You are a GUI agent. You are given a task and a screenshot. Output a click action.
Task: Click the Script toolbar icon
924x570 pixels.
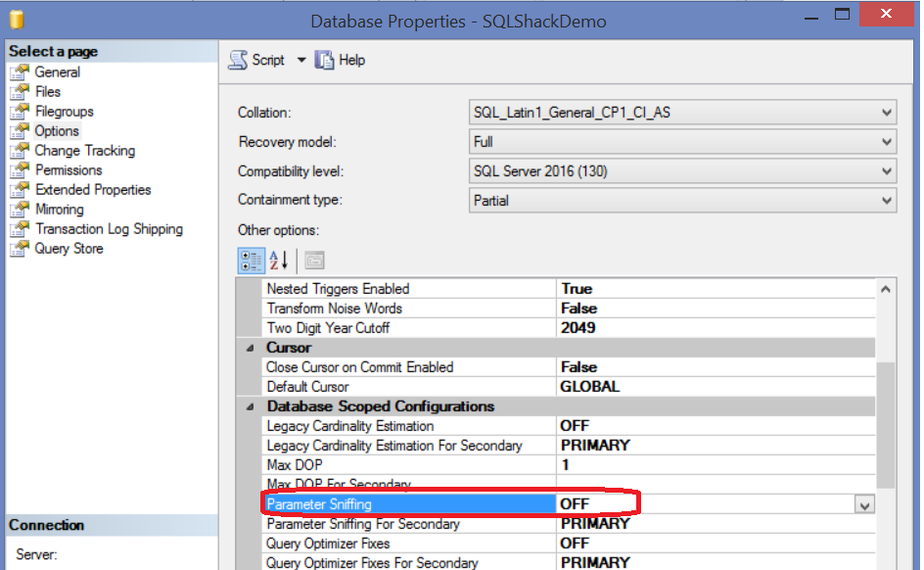point(238,60)
